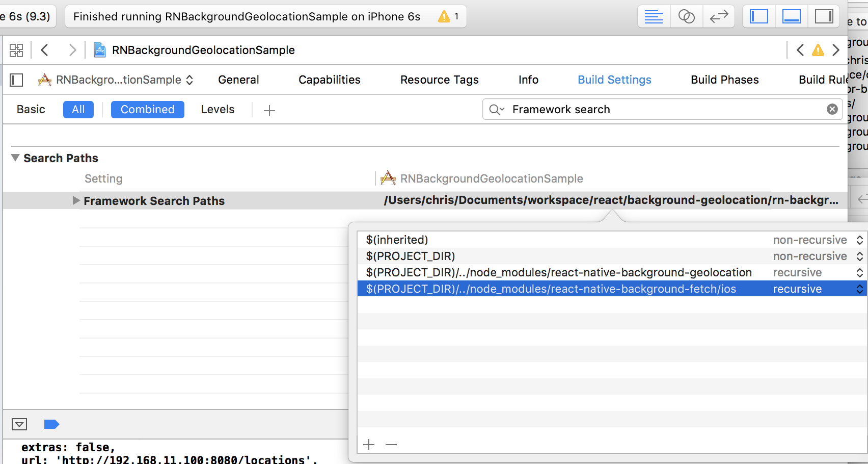Open the Info tab
868x464 pixels.
pos(528,80)
